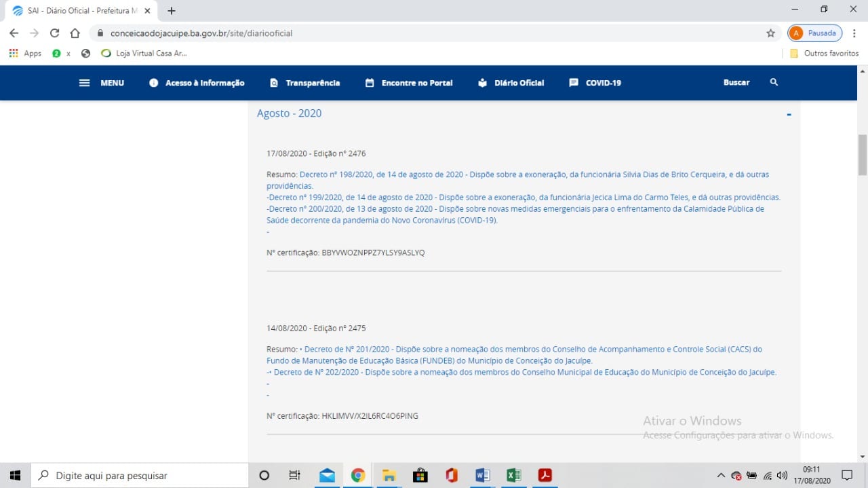Click the Acesso à Informação info icon
Image resolution: width=868 pixels, height=488 pixels.
tap(154, 83)
